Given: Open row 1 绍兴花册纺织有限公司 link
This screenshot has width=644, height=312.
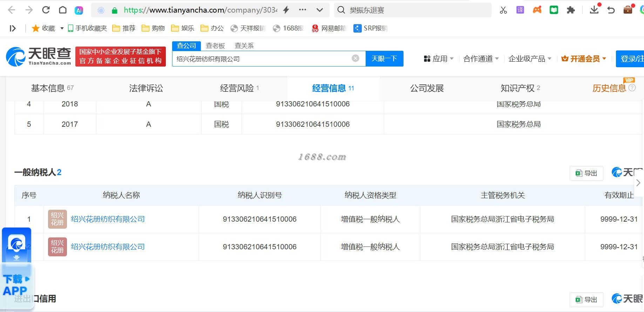Looking at the screenshot, I should 108,219.
